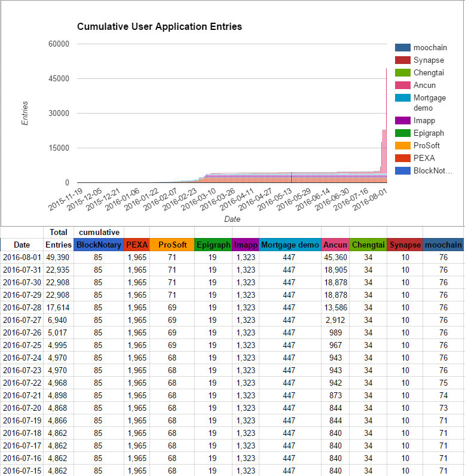Screen dimensions: 465x476
Task: Select the Imapp column header
Action: pos(246,245)
